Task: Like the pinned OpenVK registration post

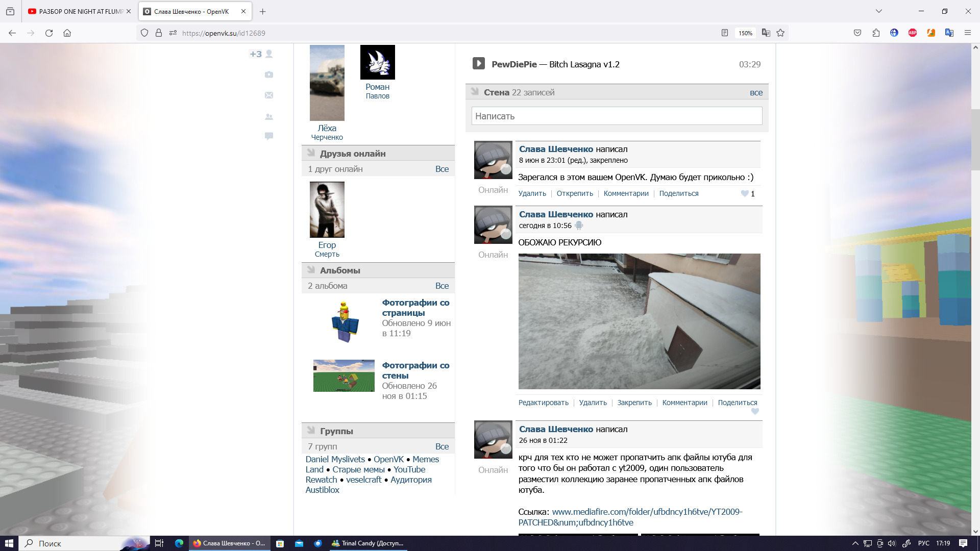Action: [x=745, y=193]
